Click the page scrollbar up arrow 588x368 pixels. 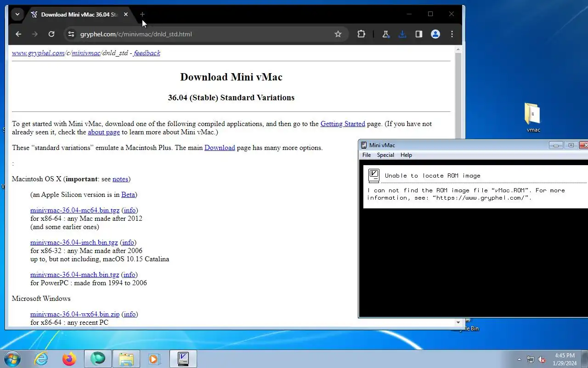(x=458, y=49)
